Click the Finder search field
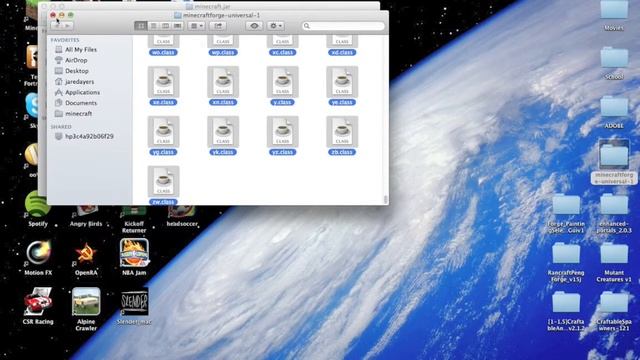 coord(343,26)
